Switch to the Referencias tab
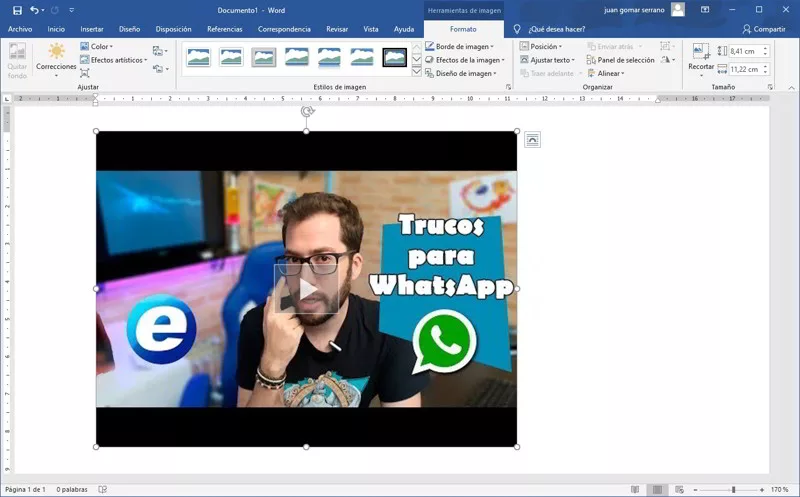 (x=224, y=29)
